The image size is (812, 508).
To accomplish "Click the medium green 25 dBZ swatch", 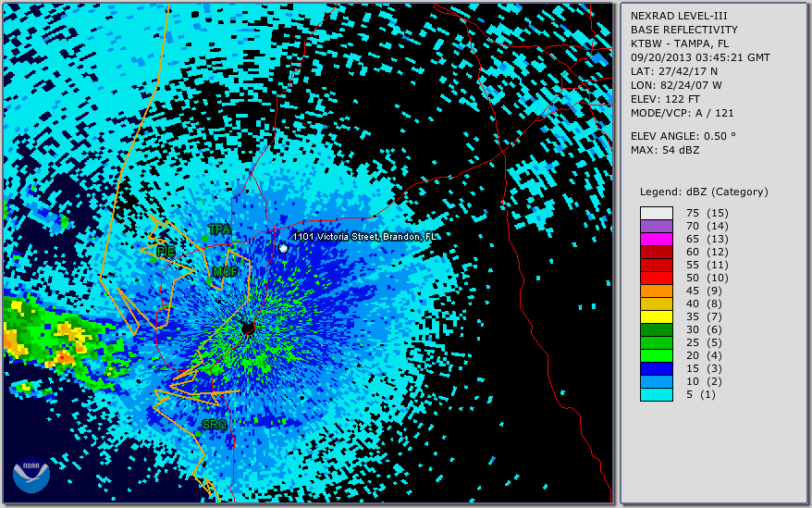I will coord(656,342).
